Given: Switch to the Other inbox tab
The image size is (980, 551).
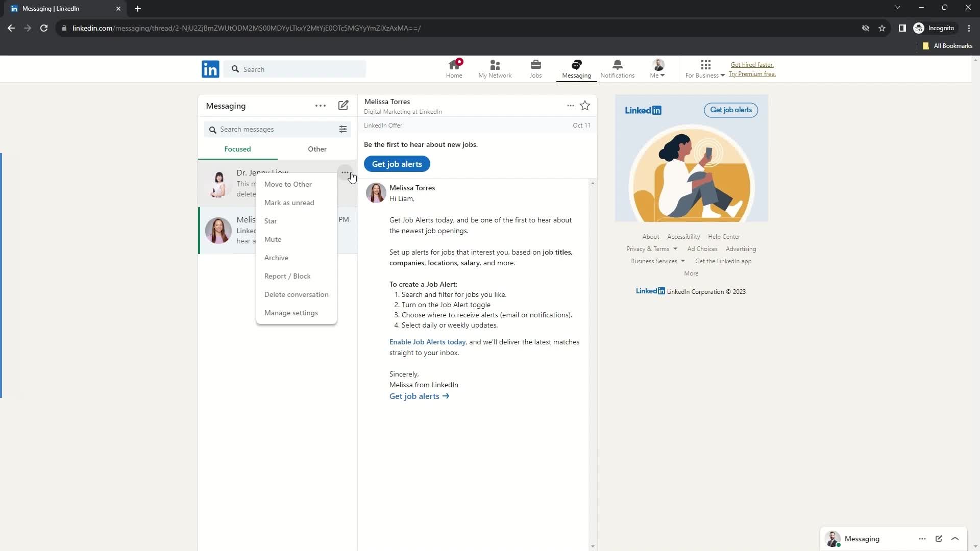Looking at the screenshot, I should point(316,148).
